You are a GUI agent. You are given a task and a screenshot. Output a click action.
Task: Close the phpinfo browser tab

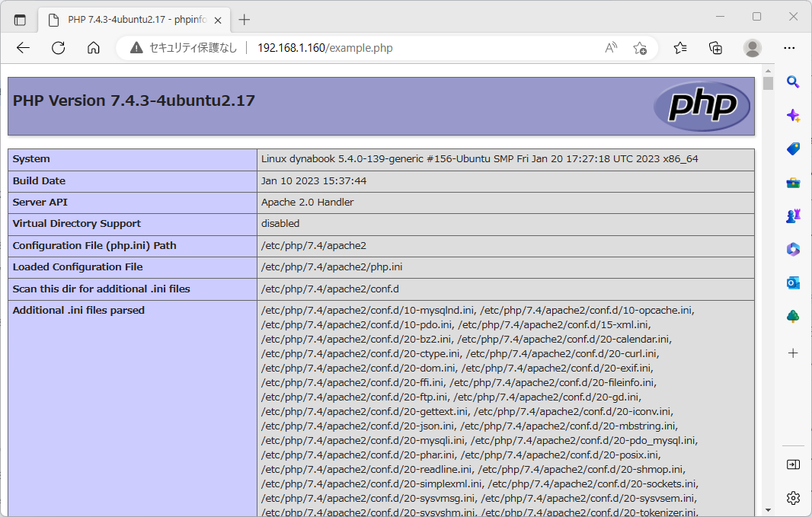pos(218,21)
